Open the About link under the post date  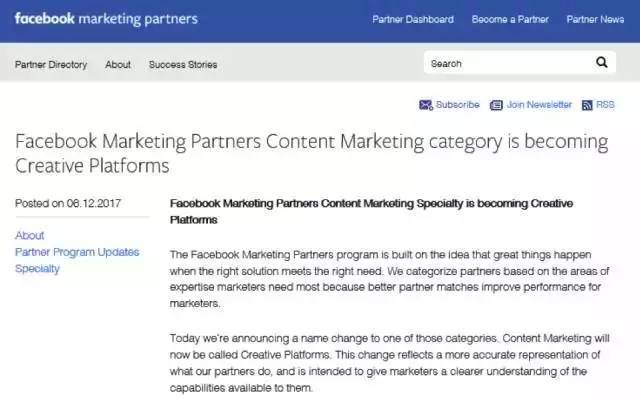(x=30, y=236)
